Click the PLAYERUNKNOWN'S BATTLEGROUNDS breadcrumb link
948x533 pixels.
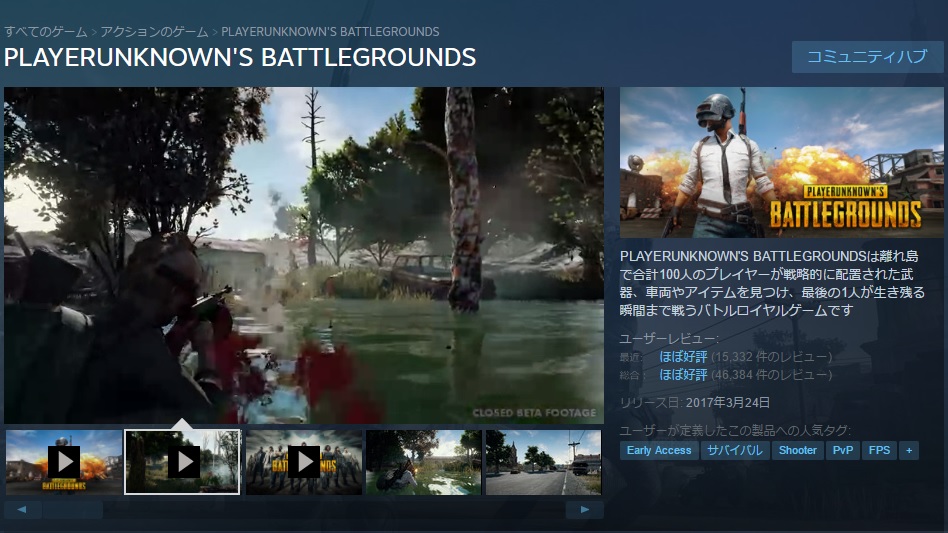(x=330, y=31)
